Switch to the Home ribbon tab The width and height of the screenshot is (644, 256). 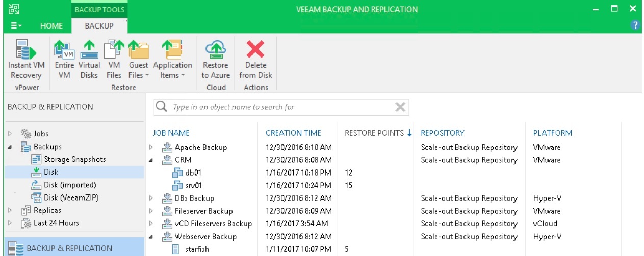51,26
